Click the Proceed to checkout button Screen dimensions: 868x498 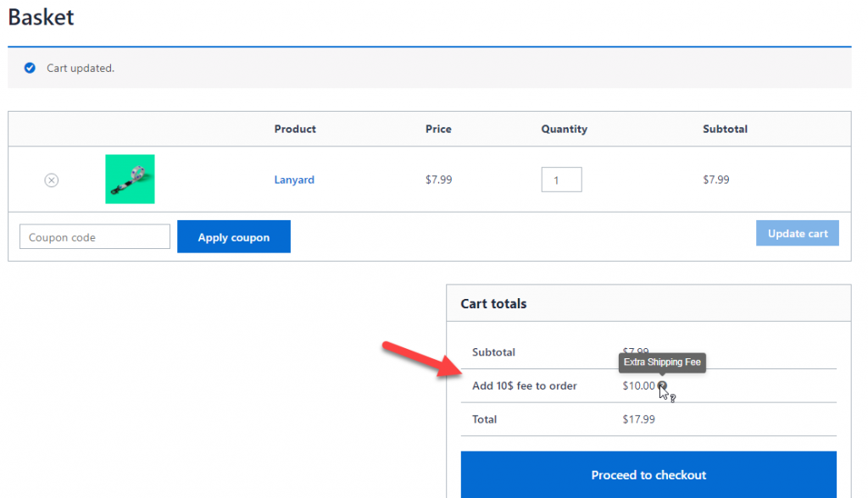click(648, 475)
